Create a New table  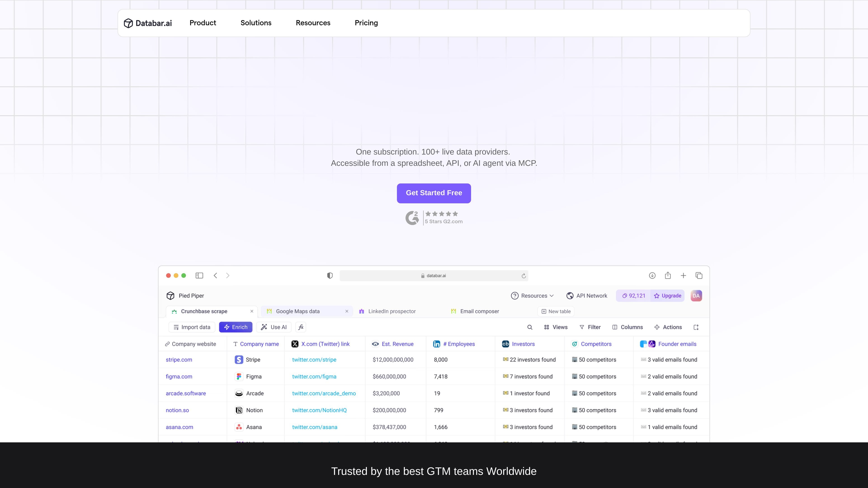pos(556,312)
